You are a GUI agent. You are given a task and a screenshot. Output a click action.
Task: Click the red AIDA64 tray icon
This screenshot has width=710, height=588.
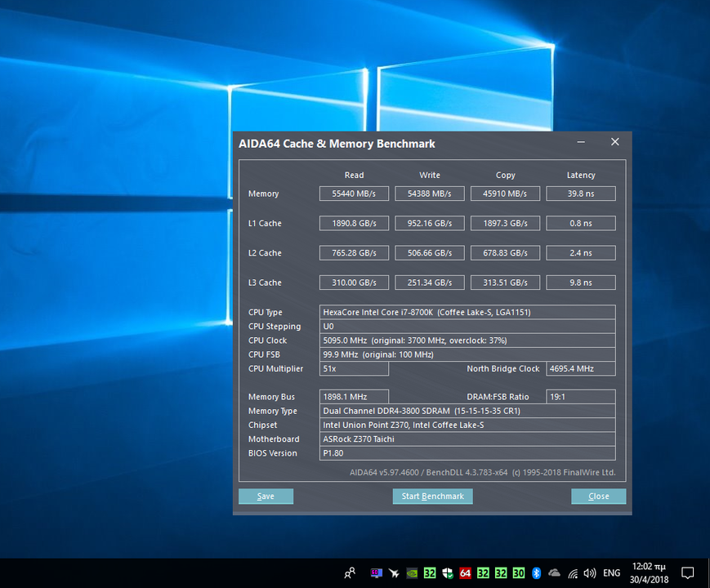coord(465,573)
